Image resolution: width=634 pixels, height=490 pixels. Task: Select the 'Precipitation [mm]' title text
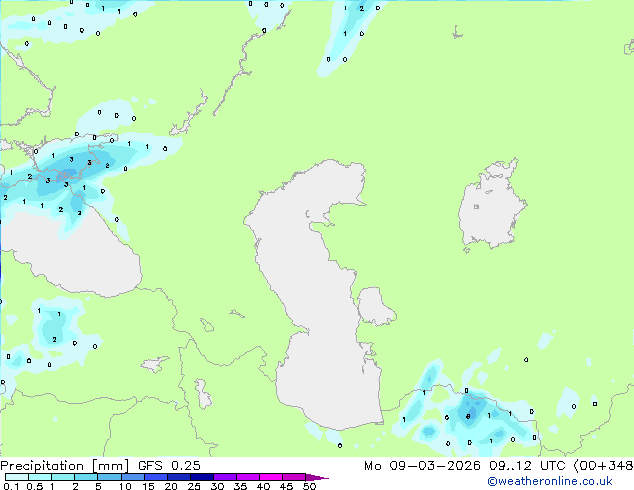tap(65, 466)
